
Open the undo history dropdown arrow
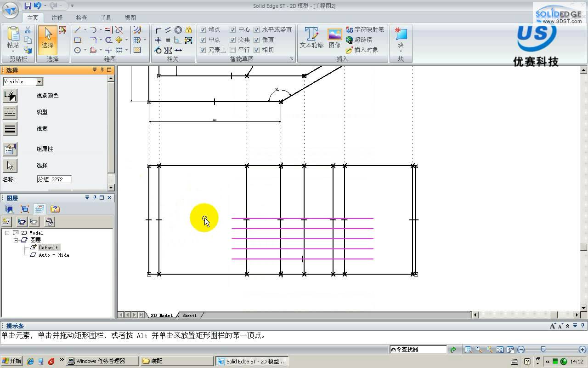[45, 6]
